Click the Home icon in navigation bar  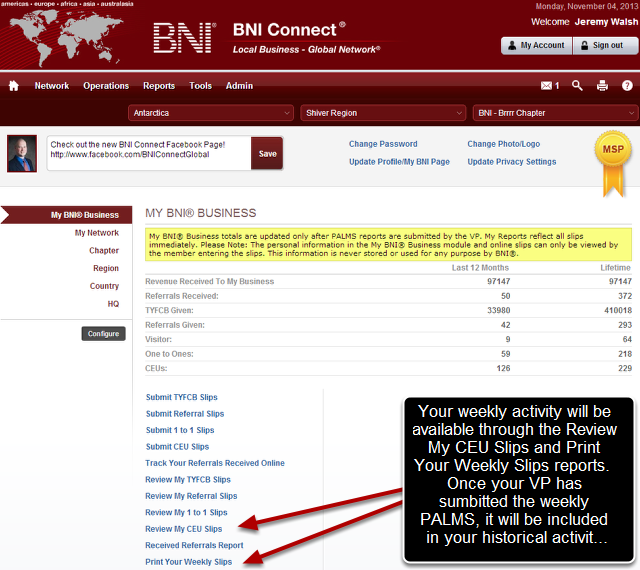(x=14, y=86)
